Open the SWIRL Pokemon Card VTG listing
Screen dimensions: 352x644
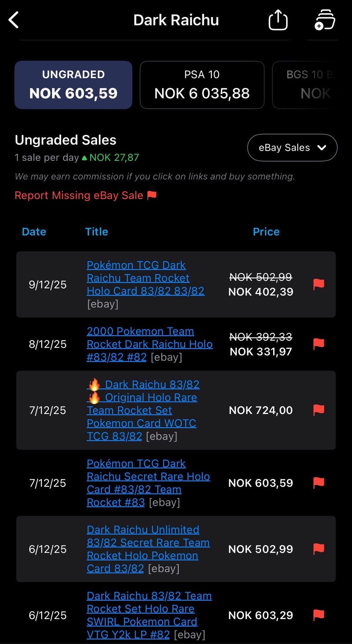coord(142,622)
